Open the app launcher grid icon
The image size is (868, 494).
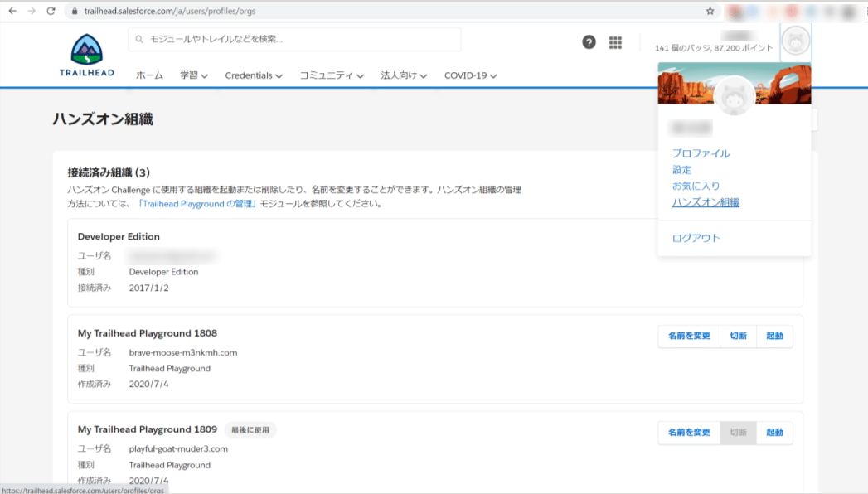(x=615, y=41)
